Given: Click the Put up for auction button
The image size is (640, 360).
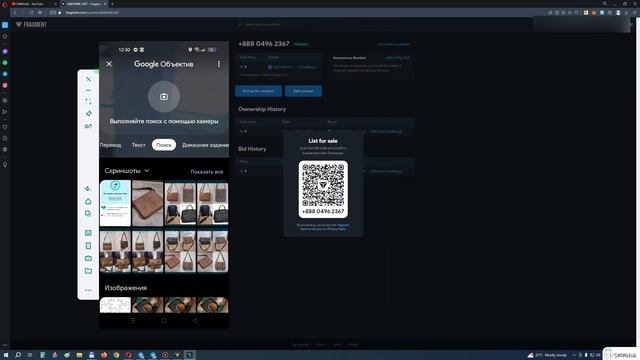Looking at the screenshot, I should point(258,91).
